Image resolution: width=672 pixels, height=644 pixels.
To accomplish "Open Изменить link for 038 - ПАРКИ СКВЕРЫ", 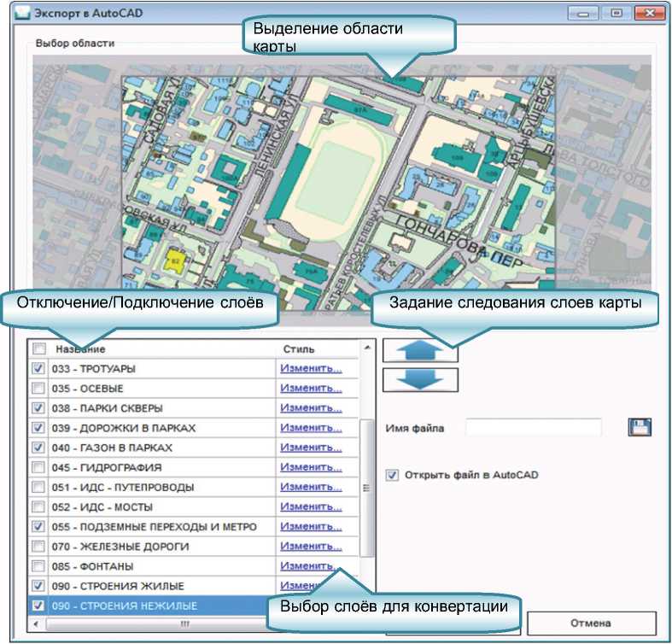I will (311, 407).
